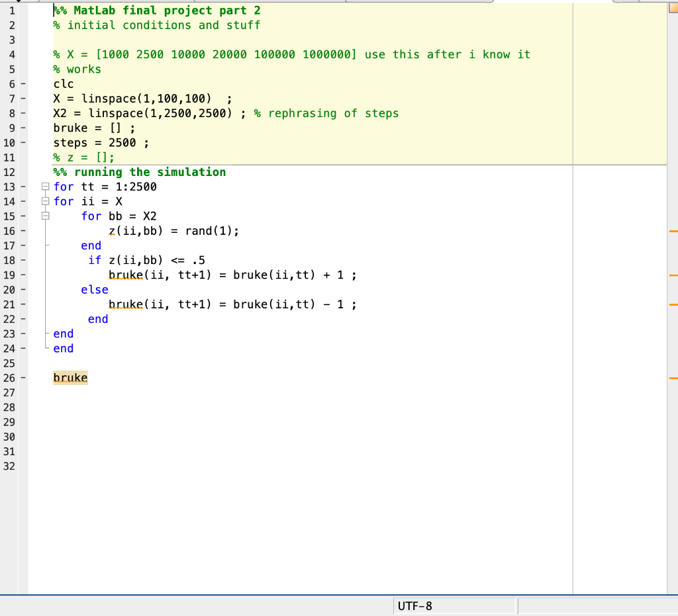The width and height of the screenshot is (678, 616).
Task: Click line number 12 in the gutter
Action: pyautogui.click(x=9, y=172)
